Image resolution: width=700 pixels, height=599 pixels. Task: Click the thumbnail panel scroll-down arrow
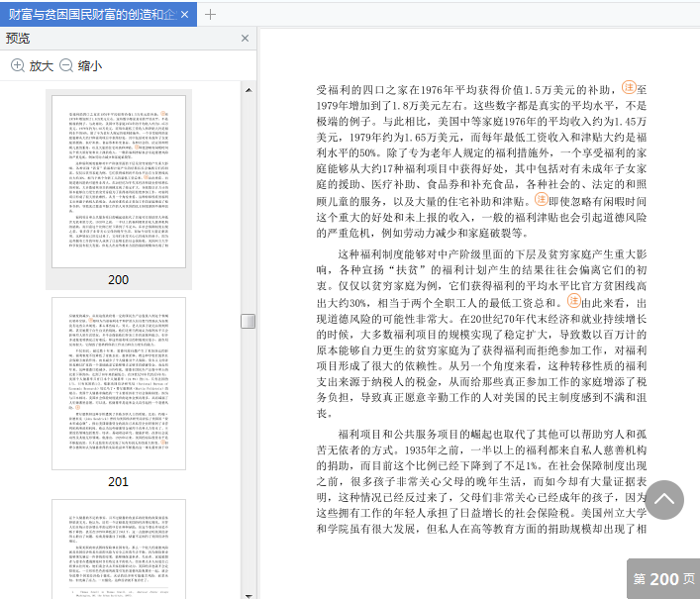tap(248, 590)
